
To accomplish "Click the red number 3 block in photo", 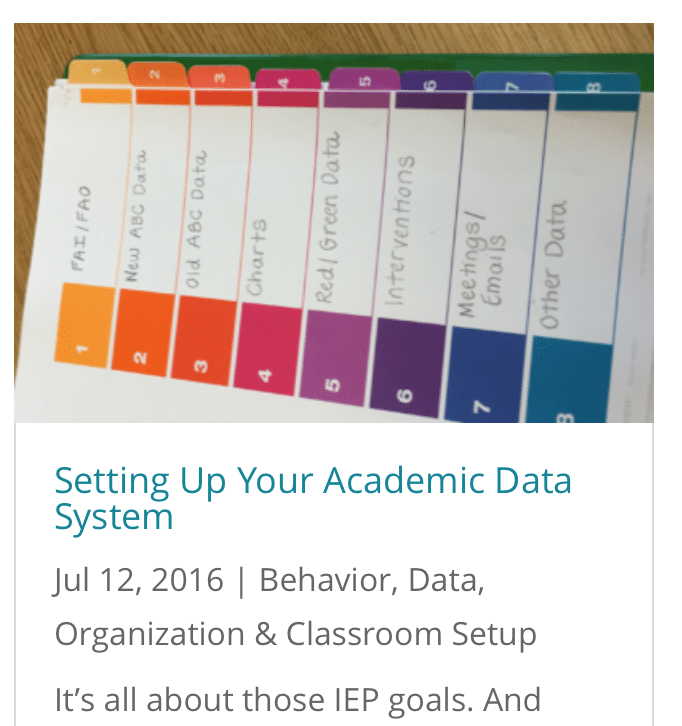I will point(204,340).
